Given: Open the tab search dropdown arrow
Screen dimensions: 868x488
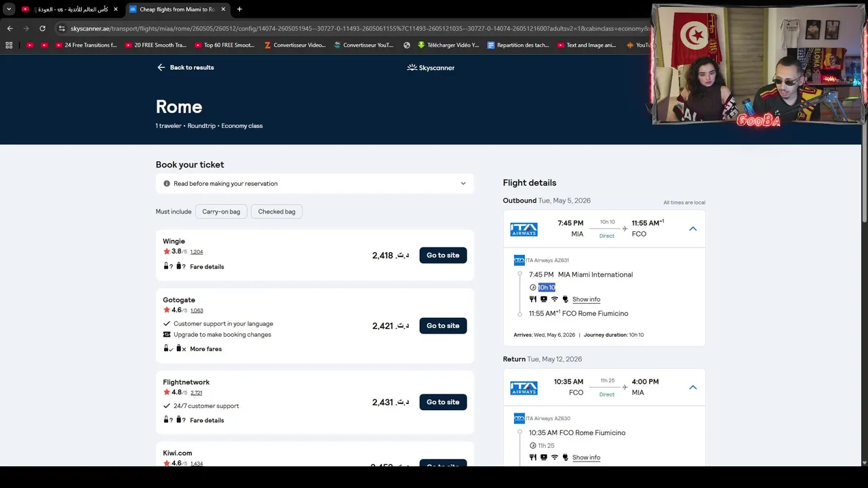Looking at the screenshot, I should [x=9, y=9].
